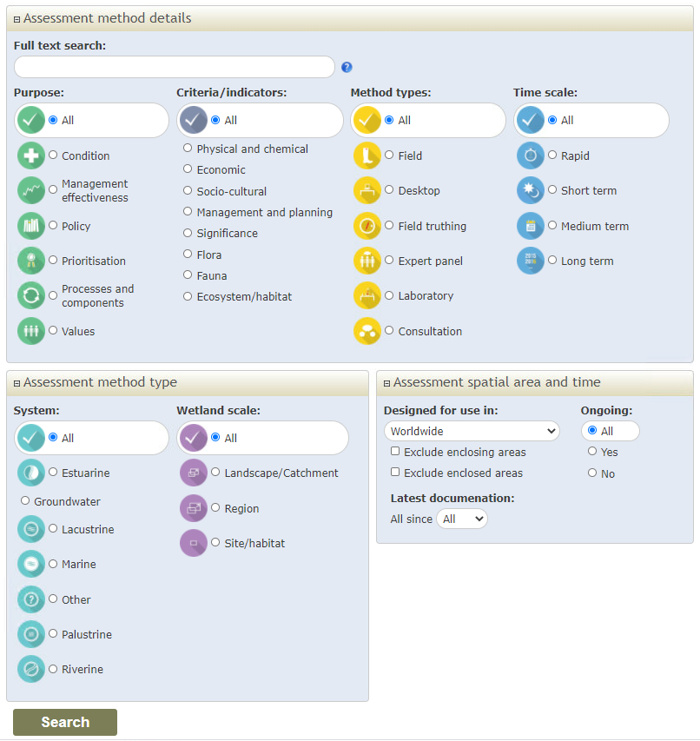The image size is (700, 741).
Task: Collapse the Assessment method details section
Action: click(17, 19)
